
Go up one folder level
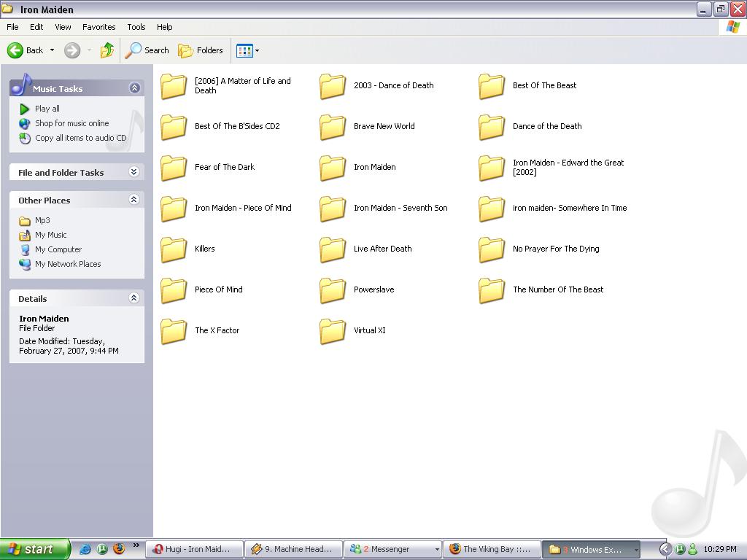click(x=107, y=50)
